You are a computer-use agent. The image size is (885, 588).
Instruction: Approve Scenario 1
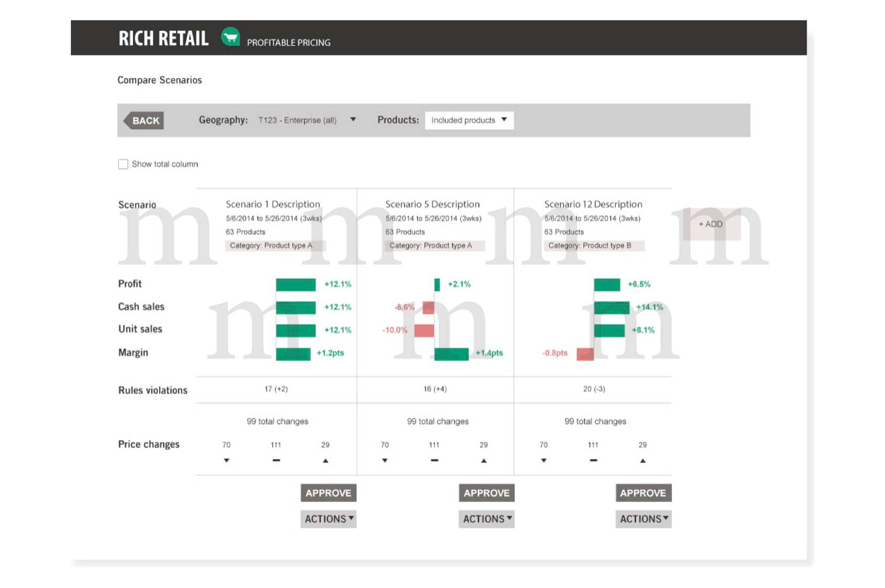(328, 493)
